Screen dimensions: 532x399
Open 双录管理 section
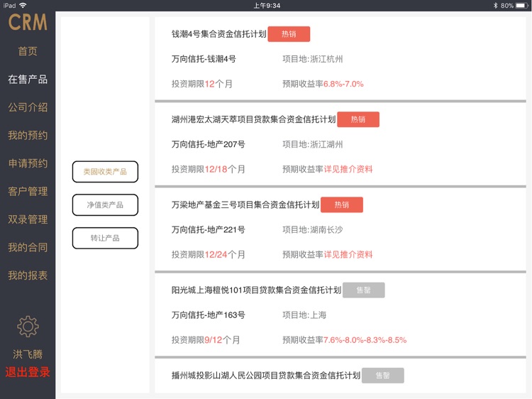point(28,219)
